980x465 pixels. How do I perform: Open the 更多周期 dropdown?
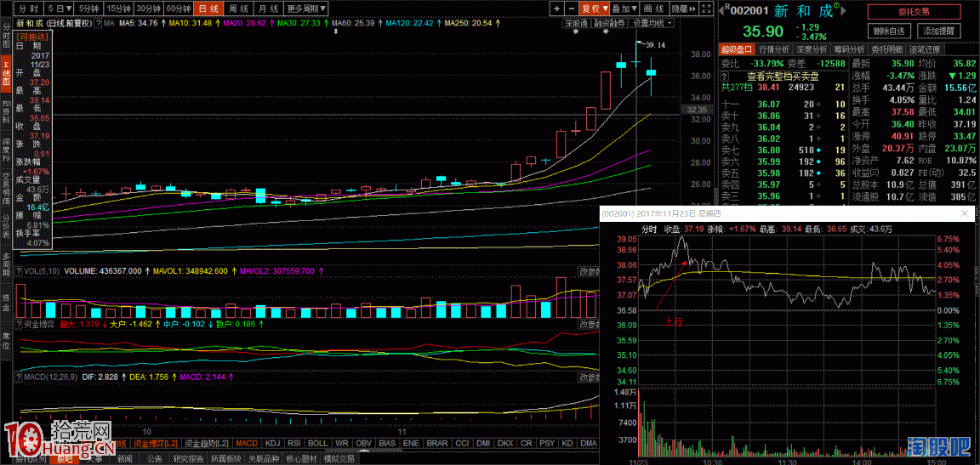coord(307,8)
